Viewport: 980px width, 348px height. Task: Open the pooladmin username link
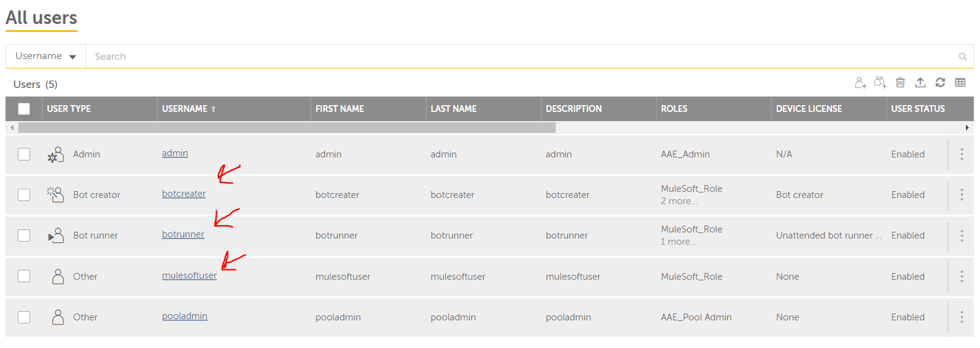pos(184,316)
